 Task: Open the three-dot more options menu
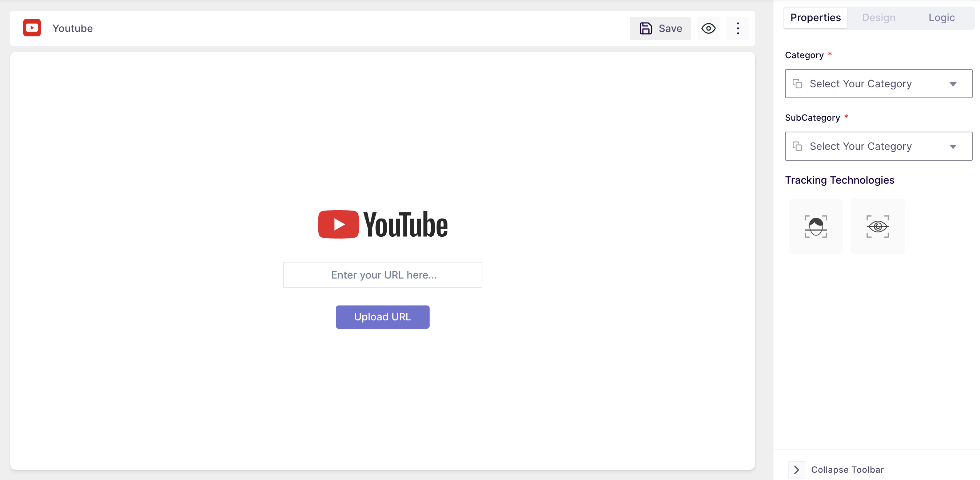[738, 28]
